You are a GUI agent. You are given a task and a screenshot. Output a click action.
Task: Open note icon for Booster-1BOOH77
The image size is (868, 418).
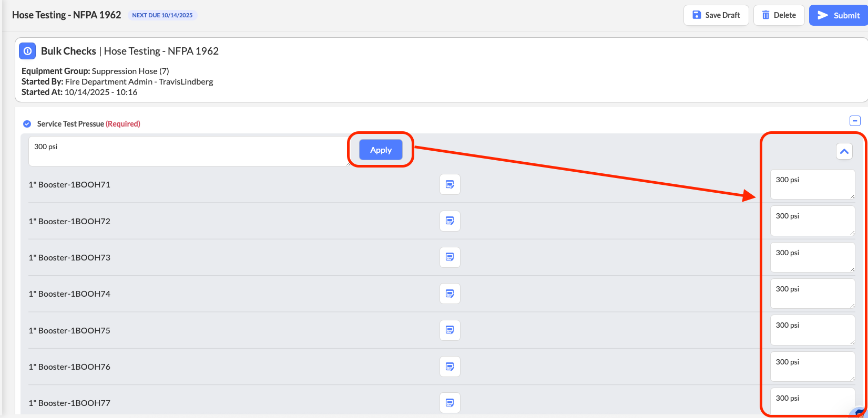450,403
